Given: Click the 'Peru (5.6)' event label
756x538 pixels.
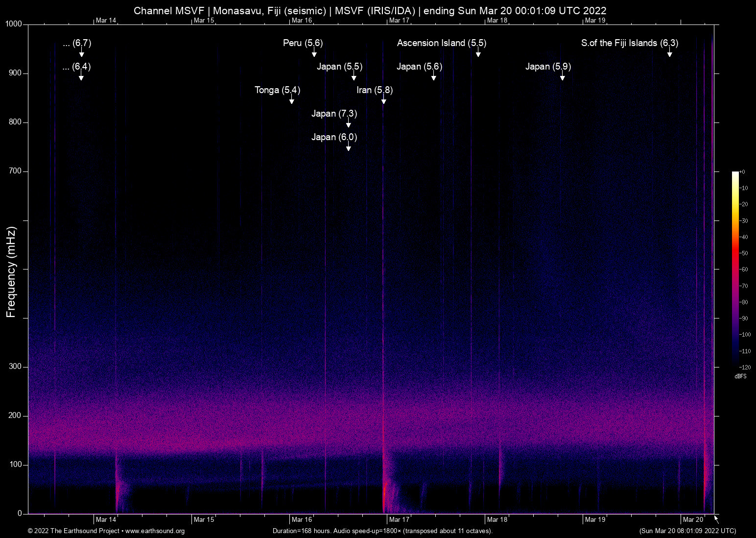Looking at the screenshot, I should pos(303,43).
